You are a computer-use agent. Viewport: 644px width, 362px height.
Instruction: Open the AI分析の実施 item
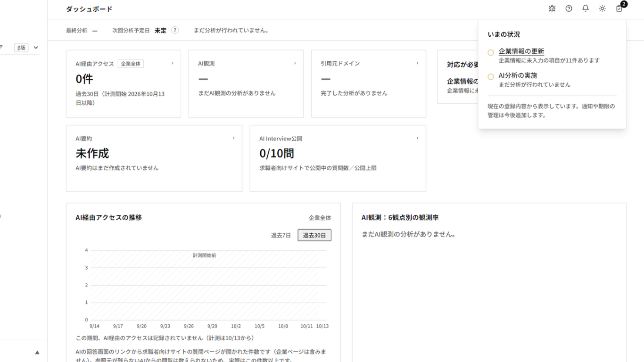518,75
